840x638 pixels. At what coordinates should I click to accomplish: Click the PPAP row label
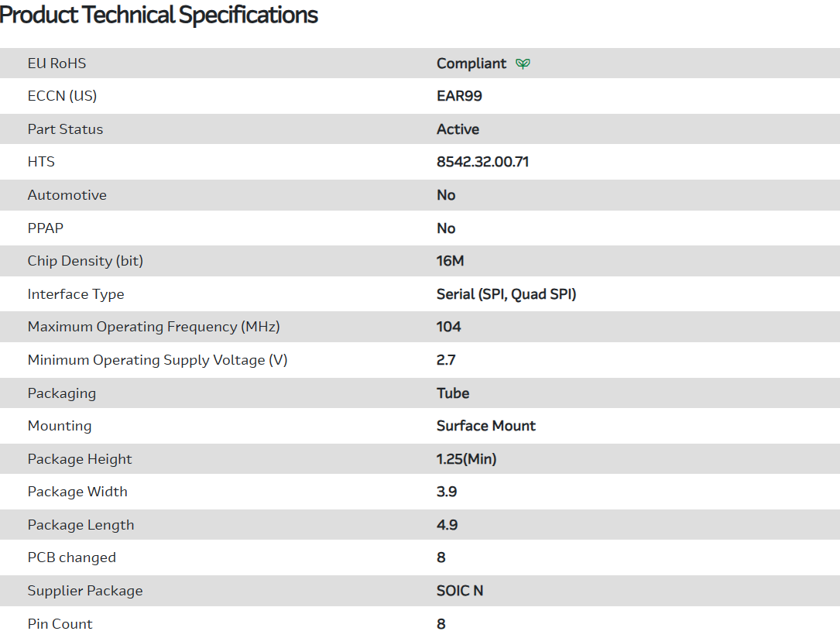(45, 228)
